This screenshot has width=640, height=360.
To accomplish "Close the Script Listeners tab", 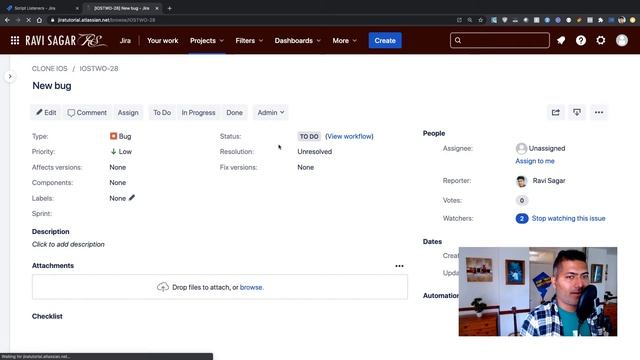I will (x=77, y=8).
